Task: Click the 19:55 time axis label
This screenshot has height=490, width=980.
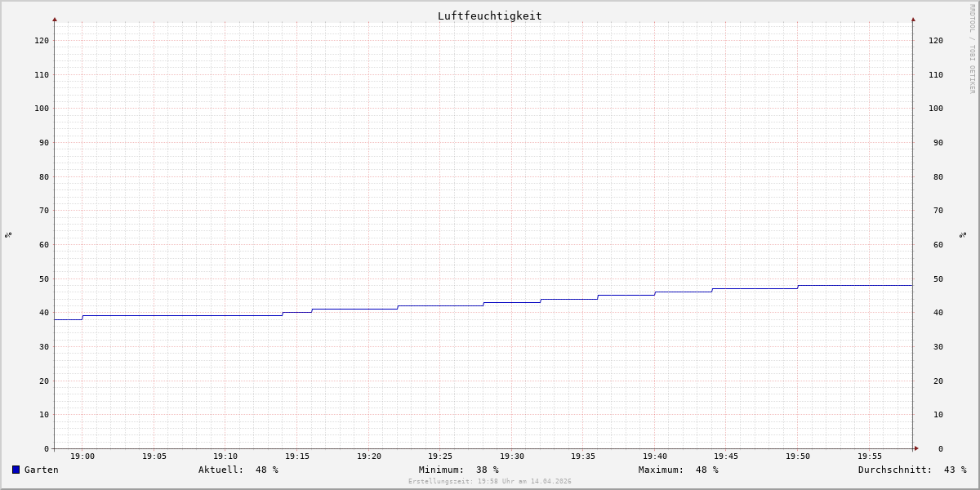Action: (x=870, y=457)
